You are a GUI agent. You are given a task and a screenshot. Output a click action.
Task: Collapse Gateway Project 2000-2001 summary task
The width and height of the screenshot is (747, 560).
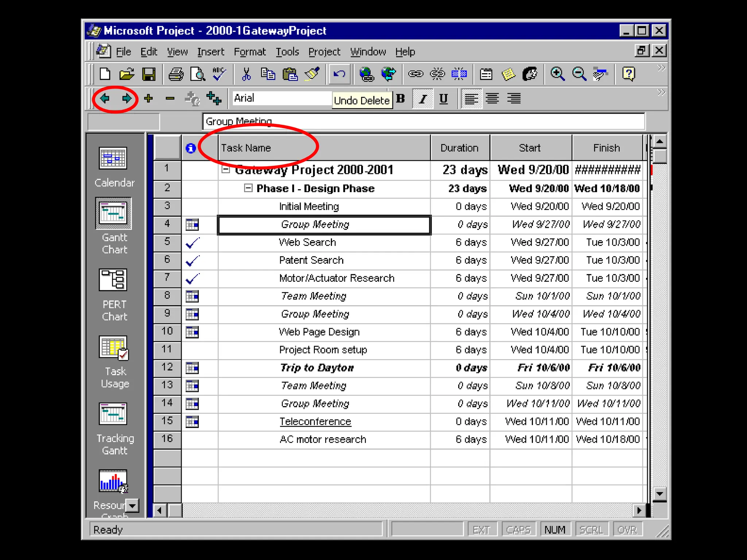click(226, 170)
